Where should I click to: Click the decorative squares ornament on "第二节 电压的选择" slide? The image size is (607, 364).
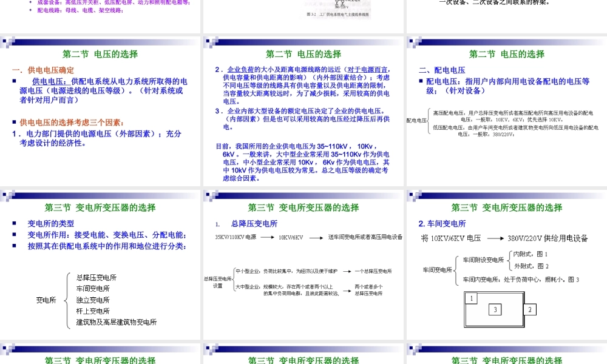point(8,42)
